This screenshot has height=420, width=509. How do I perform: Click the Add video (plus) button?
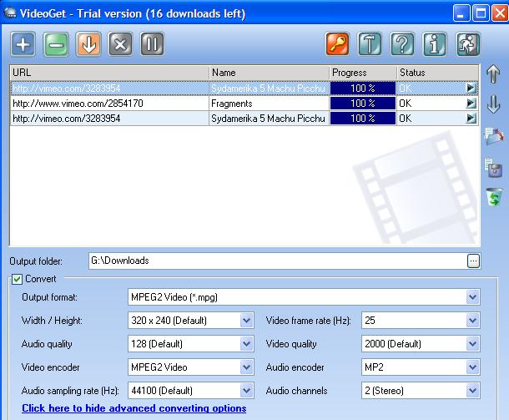tap(23, 44)
